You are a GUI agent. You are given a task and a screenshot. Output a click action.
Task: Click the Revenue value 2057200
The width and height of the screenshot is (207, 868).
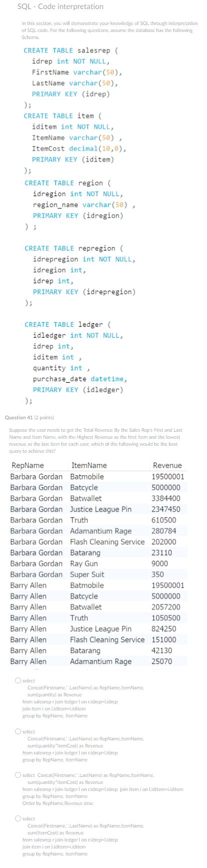click(166, 607)
